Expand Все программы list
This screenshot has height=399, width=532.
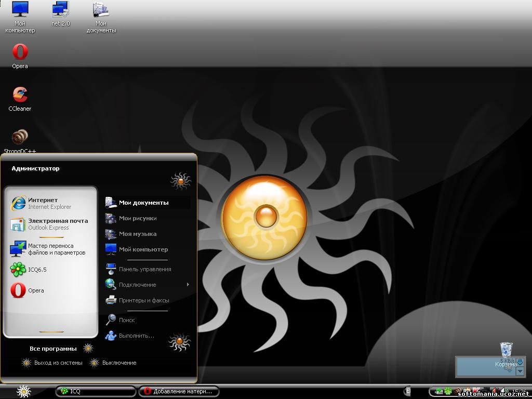[x=61, y=349]
